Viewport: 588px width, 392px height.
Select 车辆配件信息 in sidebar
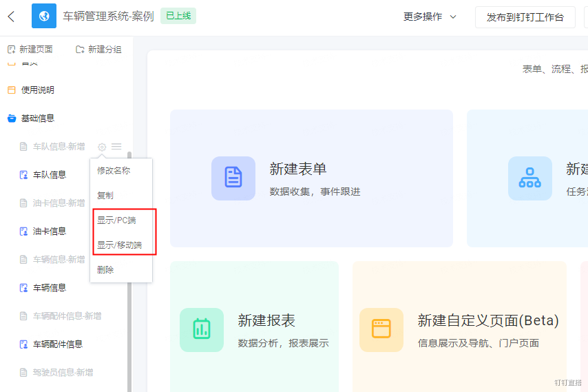[x=58, y=344]
